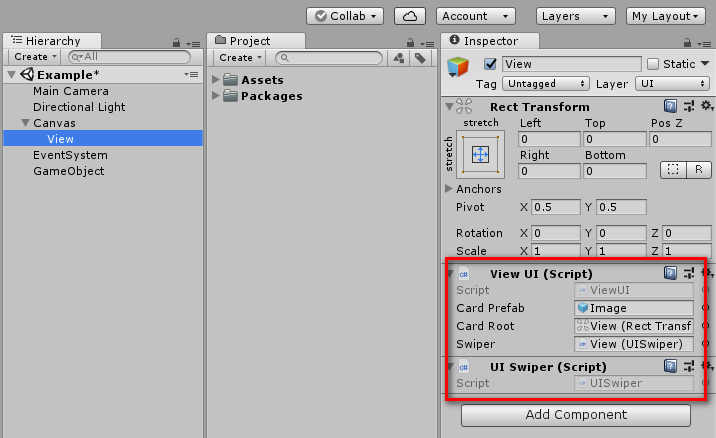Open Rect Transform help reference icon

pos(670,106)
